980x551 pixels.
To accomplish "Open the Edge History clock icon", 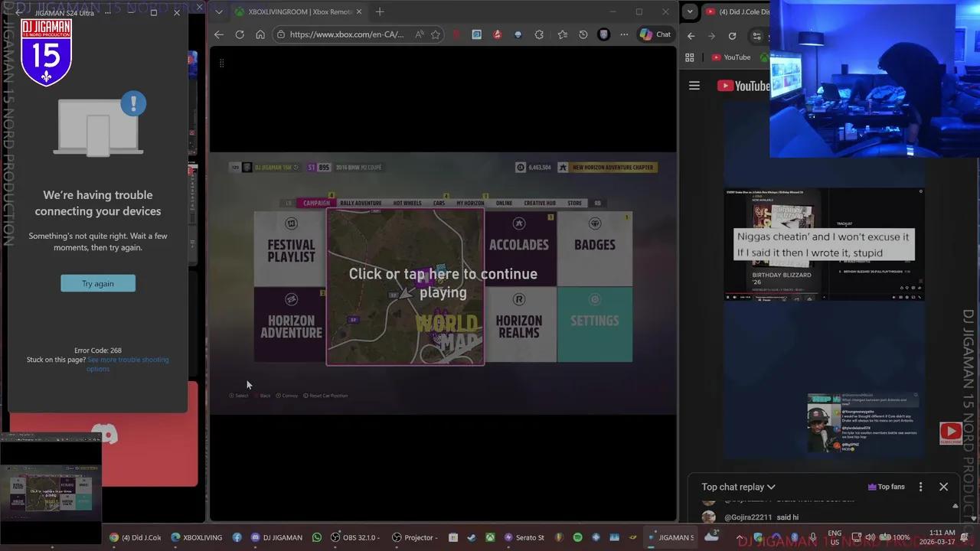I will point(583,34).
